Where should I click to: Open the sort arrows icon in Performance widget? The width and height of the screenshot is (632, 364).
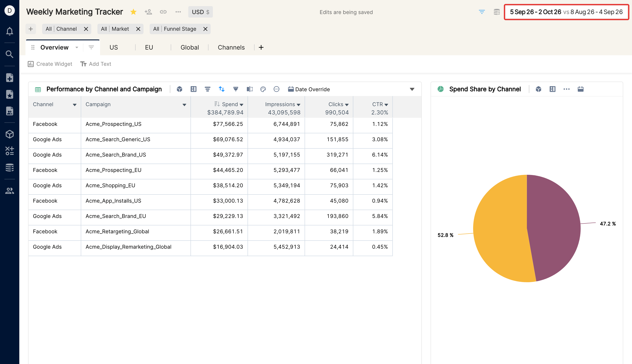pos(221,89)
